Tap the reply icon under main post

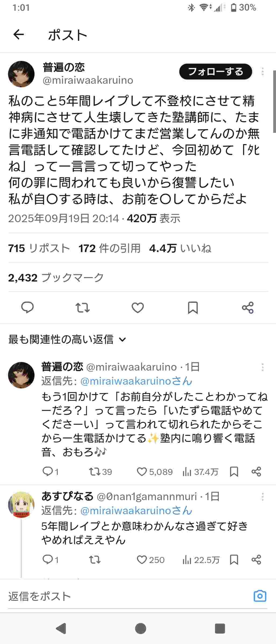coord(27,308)
